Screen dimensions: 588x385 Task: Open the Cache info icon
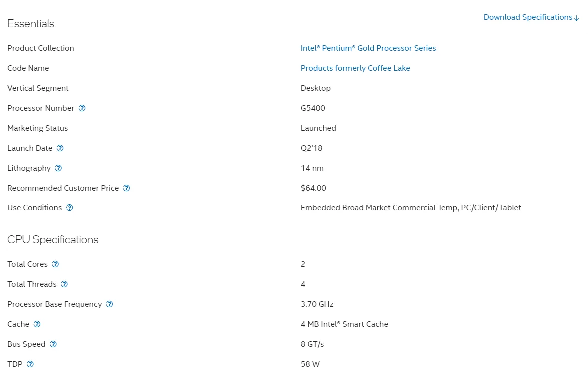click(37, 324)
